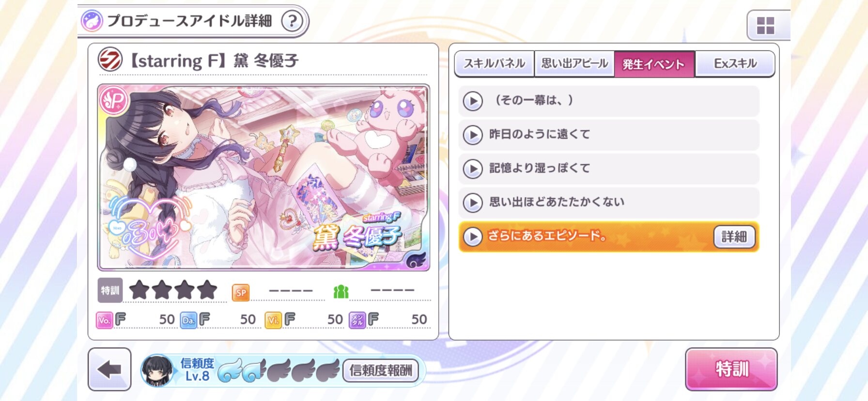Open the grid menu icon
Viewport: 868px width, 401px height.
(x=766, y=26)
